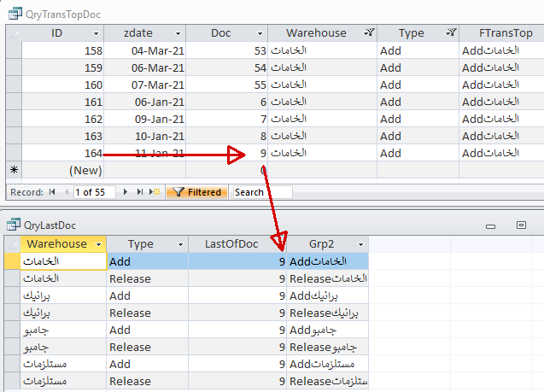544x392 pixels.
Task: Select row selector for ID 158
Action: [x=14, y=50]
